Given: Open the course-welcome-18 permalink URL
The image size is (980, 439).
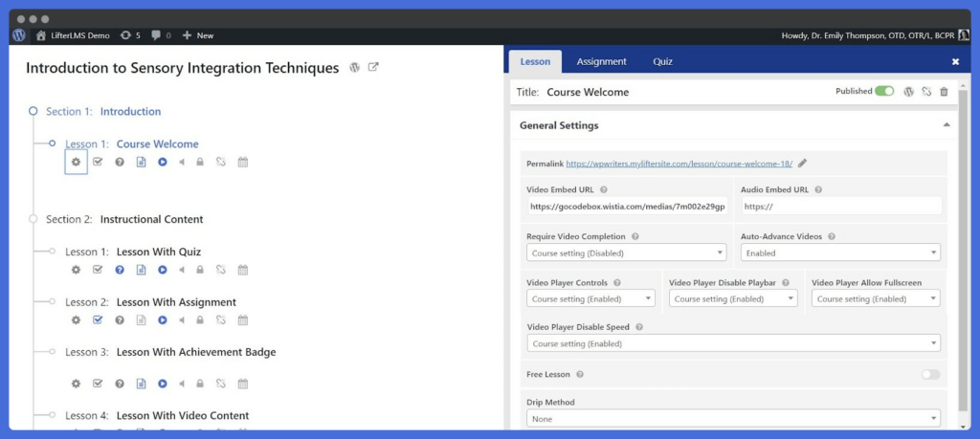Looking at the screenshot, I should click(679, 164).
